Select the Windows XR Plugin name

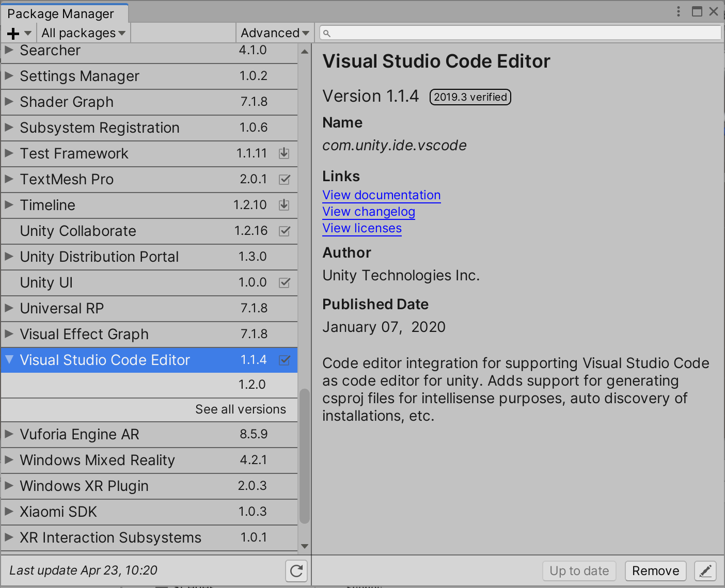84,486
